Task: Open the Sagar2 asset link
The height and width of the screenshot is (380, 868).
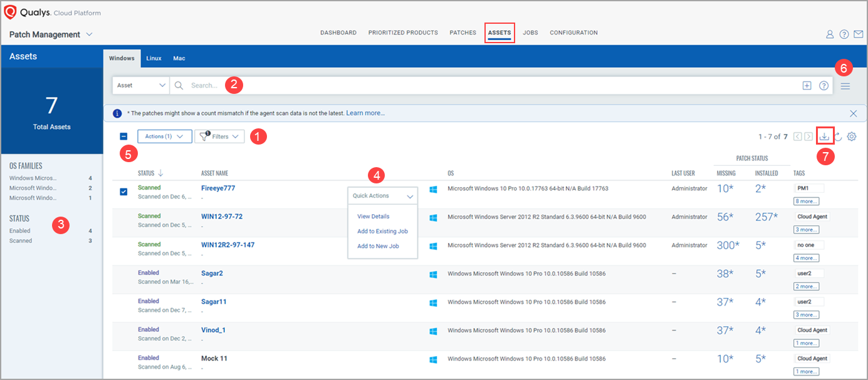Action: click(x=212, y=273)
